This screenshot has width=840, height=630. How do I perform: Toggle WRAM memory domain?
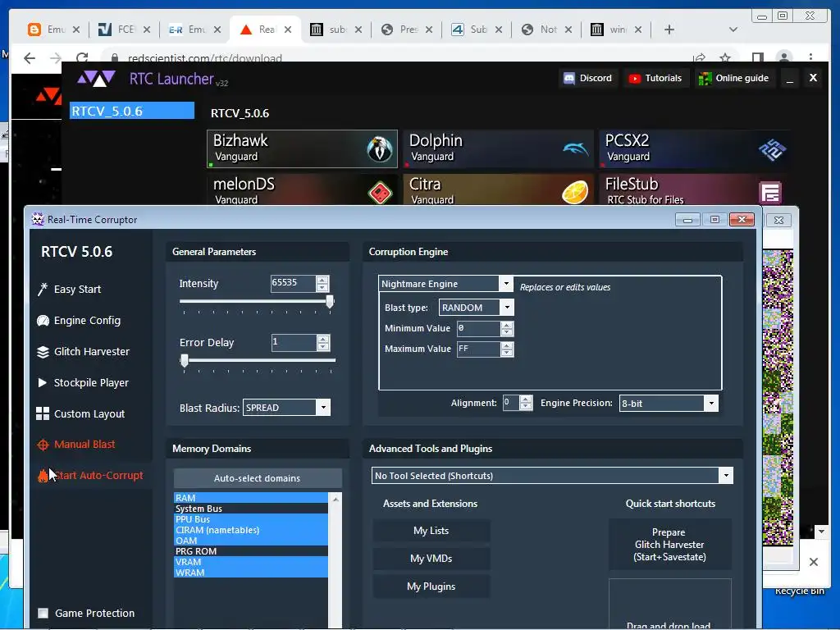[251, 573]
